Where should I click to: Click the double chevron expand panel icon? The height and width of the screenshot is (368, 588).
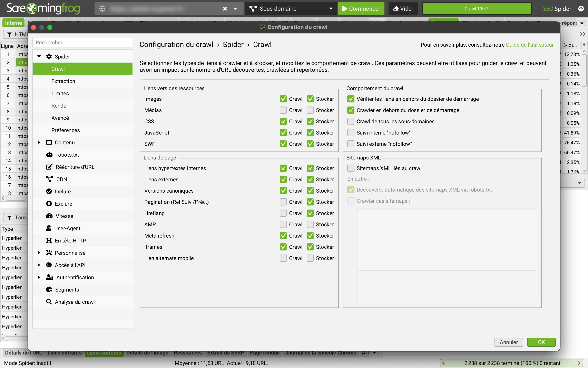coord(583,34)
